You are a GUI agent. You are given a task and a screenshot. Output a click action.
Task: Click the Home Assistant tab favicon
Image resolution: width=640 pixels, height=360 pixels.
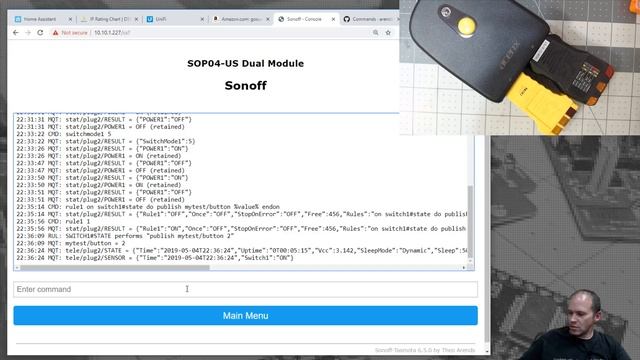coord(18,19)
